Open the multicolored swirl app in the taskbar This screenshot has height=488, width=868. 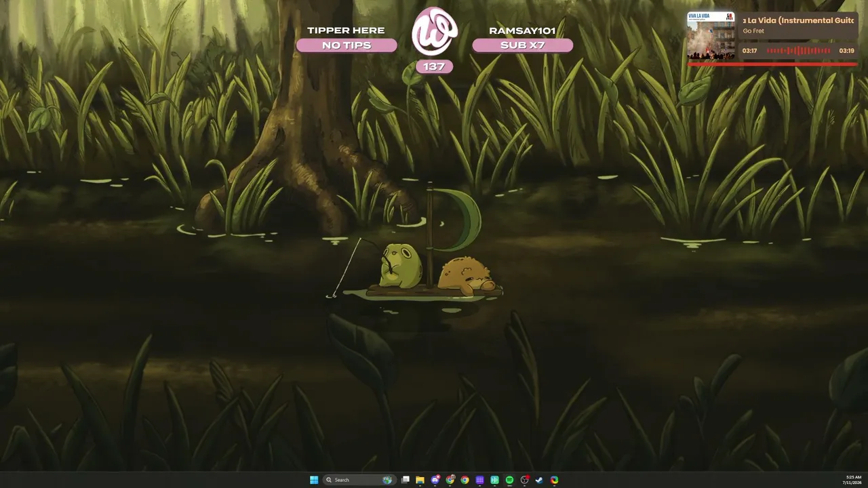tap(555, 480)
